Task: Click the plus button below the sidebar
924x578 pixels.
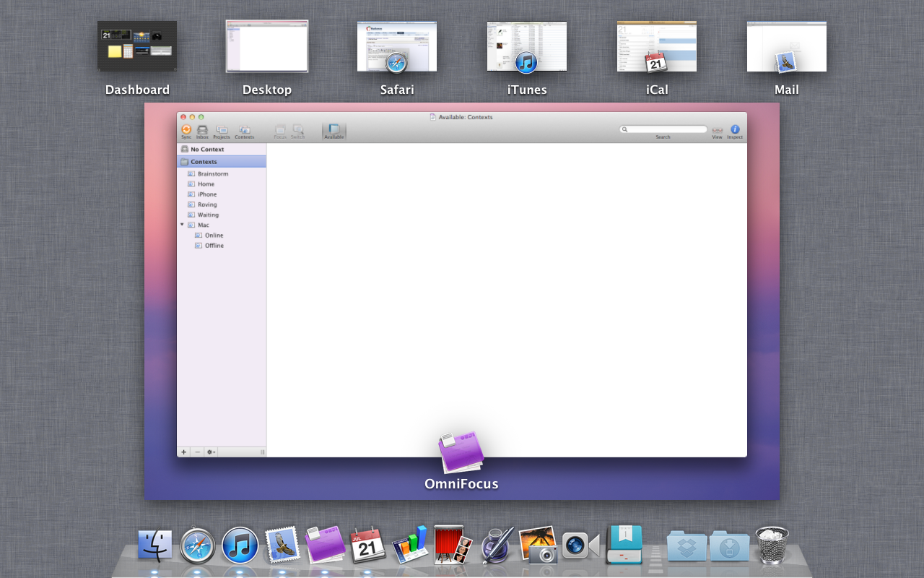Action: pyautogui.click(x=183, y=452)
